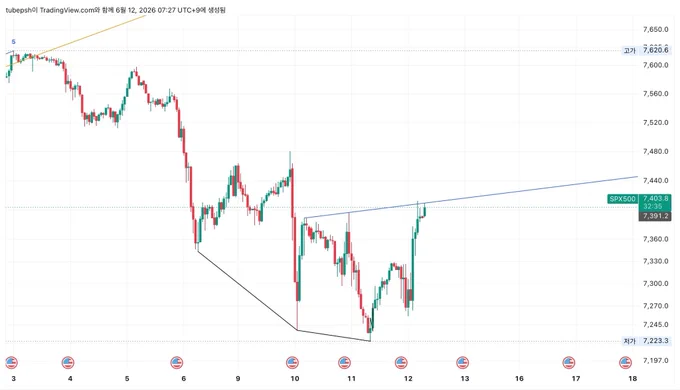The width and height of the screenshot is (680, 390).
Task: Select the 저가 low price label 7,223.3
Action: [646, 341]
